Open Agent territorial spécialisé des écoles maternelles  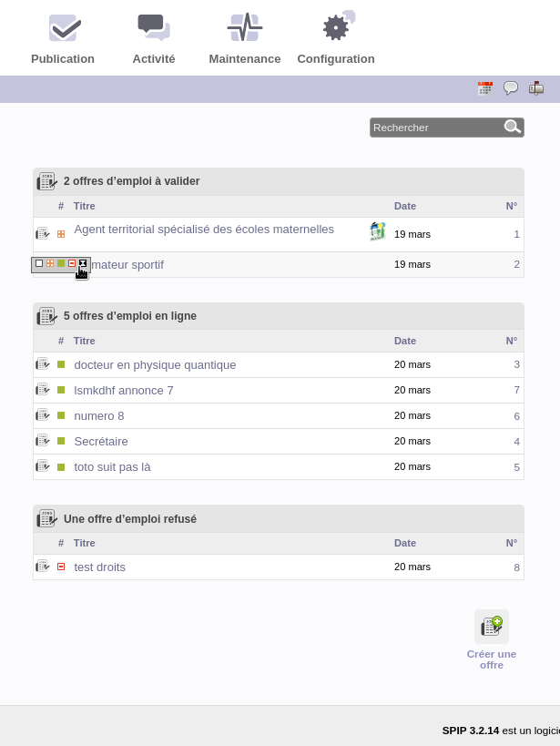point(204,230)
